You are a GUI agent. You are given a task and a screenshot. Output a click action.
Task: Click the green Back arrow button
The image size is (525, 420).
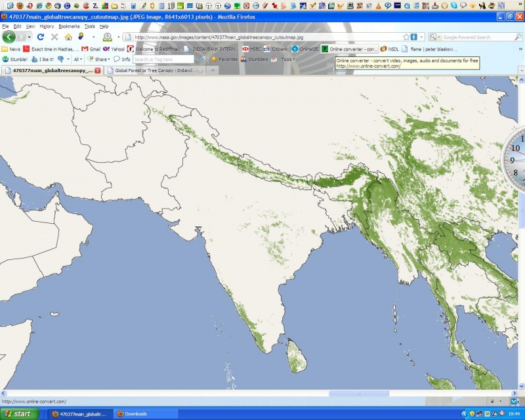tap(9, 37)
